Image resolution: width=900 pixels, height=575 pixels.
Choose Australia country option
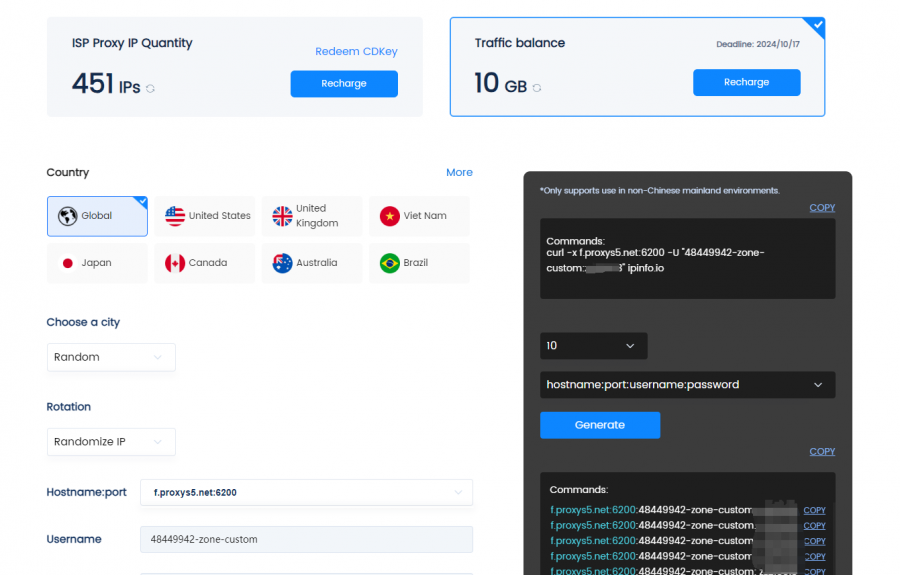click(312, 263)
